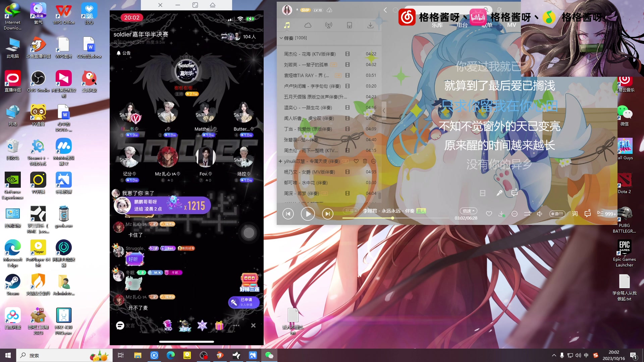Show hidden system tray icons
This screenshot has height=362, width=644.
click(554, 355)
